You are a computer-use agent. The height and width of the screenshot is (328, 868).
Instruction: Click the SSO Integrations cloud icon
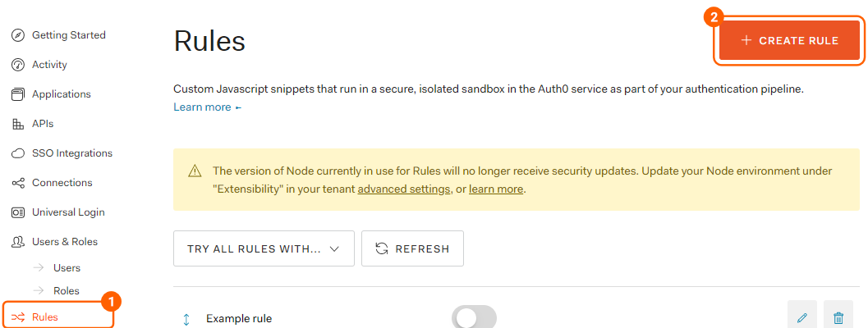18,153
